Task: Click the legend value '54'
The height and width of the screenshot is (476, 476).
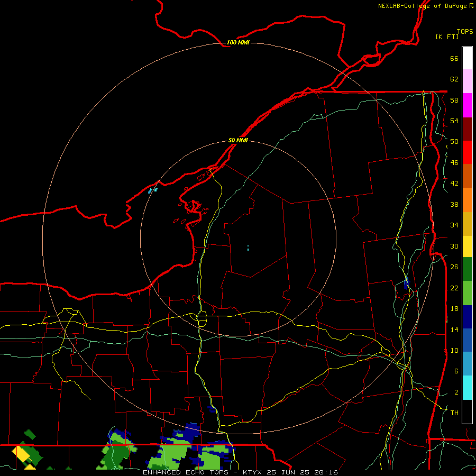Action: 454,121
